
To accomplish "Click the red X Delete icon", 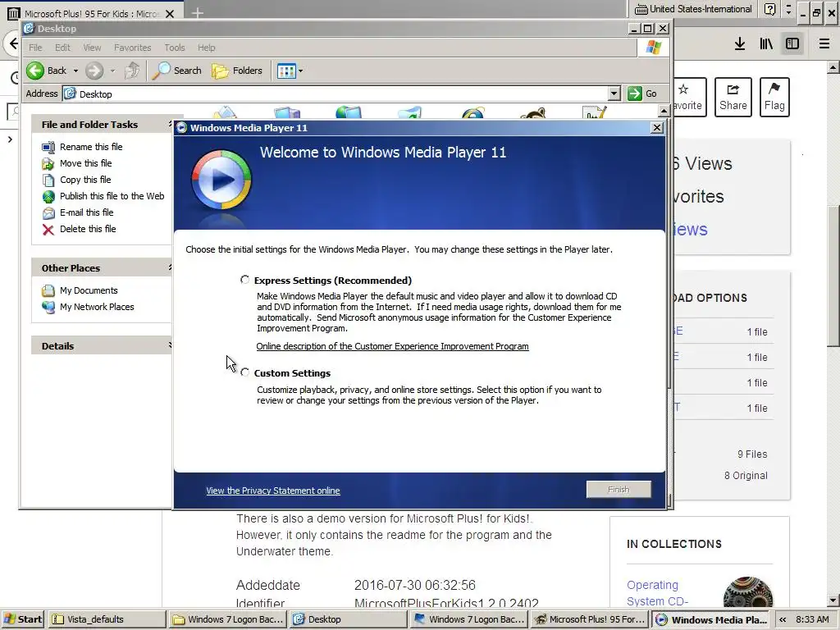I will pyautogui.click(x=48, y=230).
